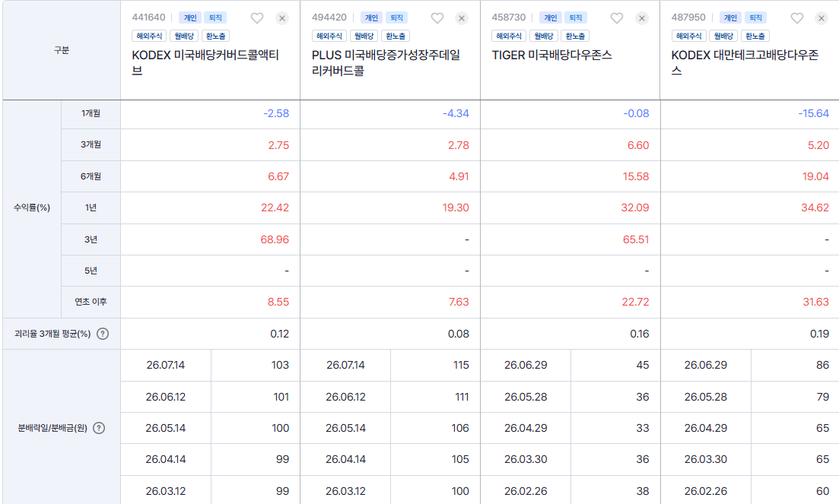This screenshot has height=504, width=839.
Task: Select dividend amount 79 for 26.05.28
Action: pyautogui.click(x=823, y=397)
